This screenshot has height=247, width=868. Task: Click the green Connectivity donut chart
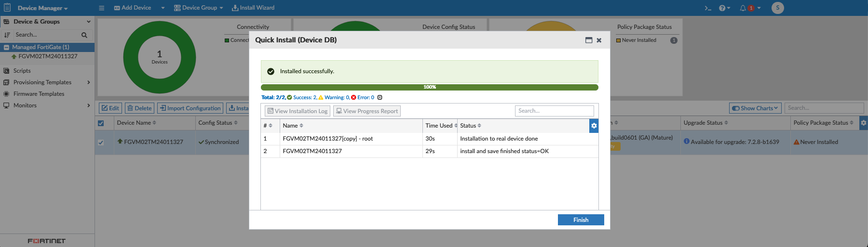click(x=160, y=57)
